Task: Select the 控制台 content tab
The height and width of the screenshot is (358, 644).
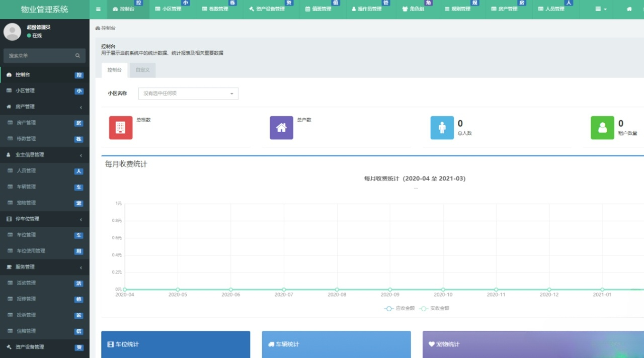Action: click(115, 70)
